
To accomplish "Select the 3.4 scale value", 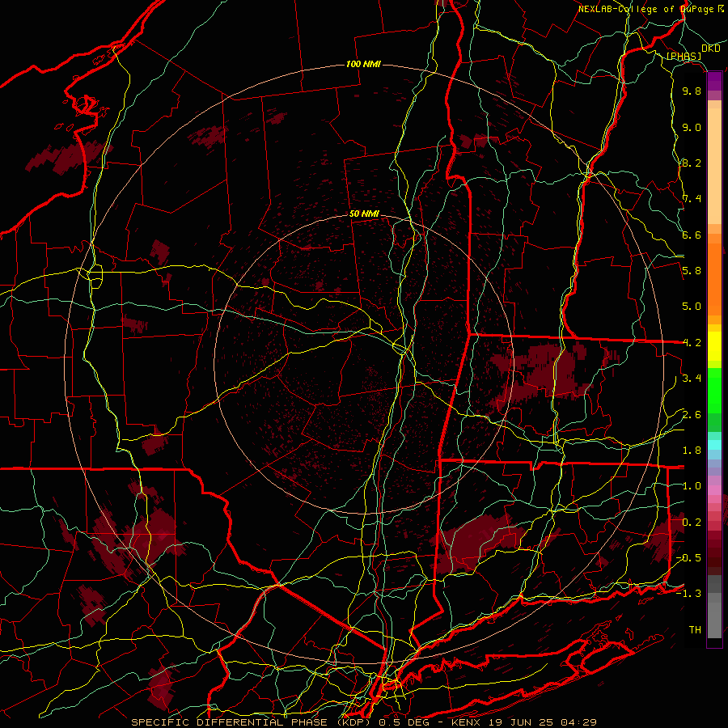I will pos(692,379).
